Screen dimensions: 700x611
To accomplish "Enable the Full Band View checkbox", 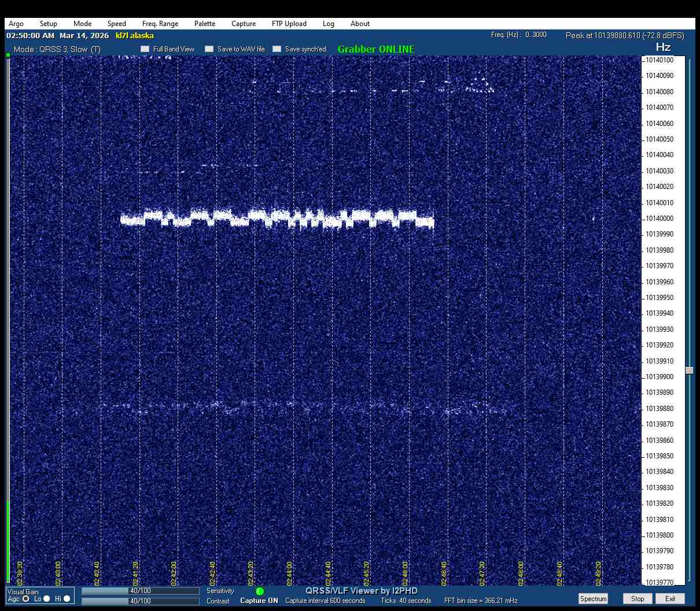I will tap(145, 49).
